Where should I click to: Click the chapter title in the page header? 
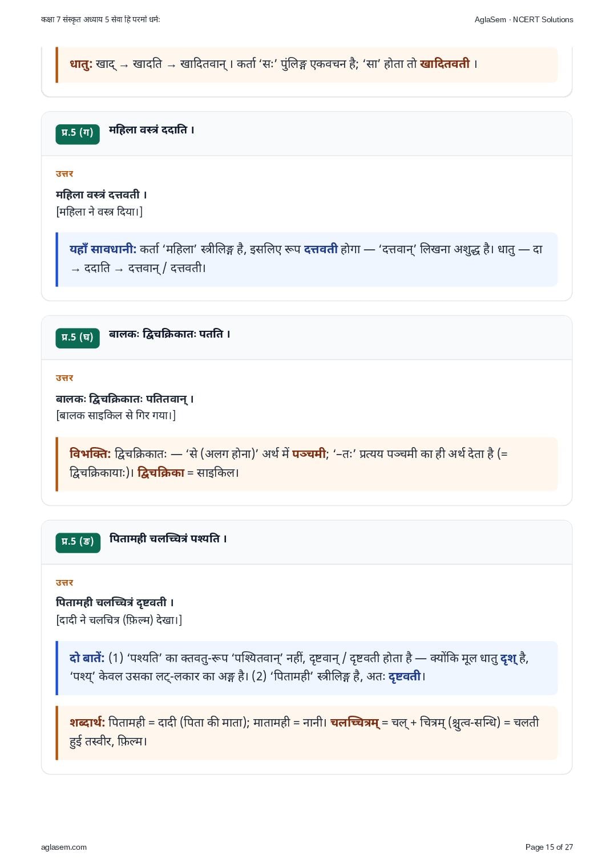pyautogui.click(x=100, y=19)
